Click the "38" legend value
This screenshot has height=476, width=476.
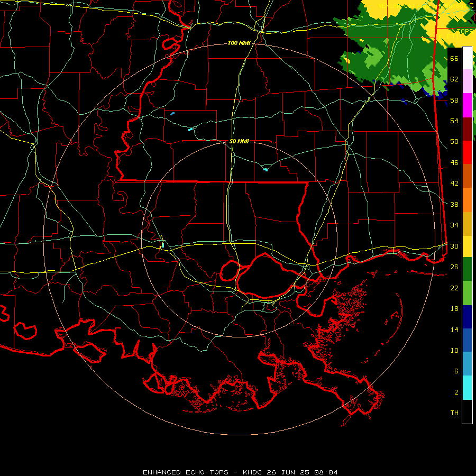454,204
